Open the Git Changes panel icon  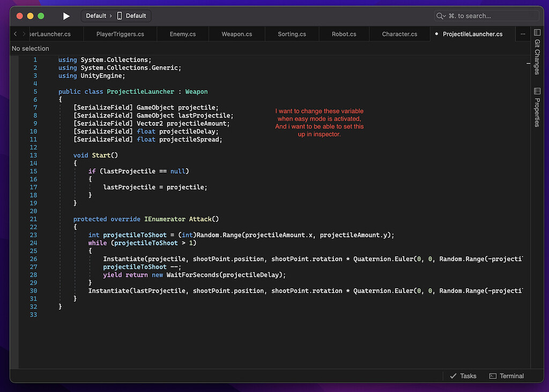click(537, 32)
